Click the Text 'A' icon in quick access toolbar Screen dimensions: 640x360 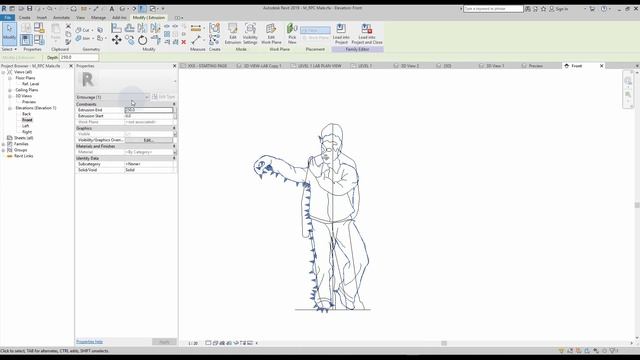click(x=111, y=9)
